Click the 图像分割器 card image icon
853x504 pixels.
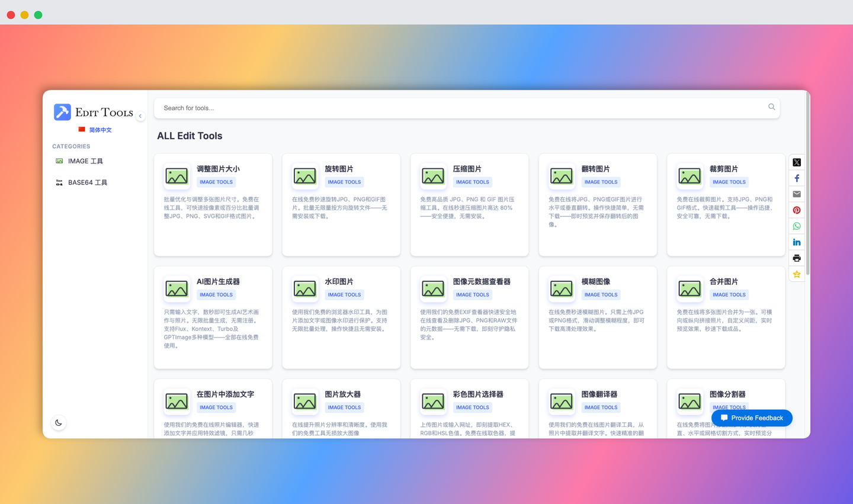(x=690, y=402)
